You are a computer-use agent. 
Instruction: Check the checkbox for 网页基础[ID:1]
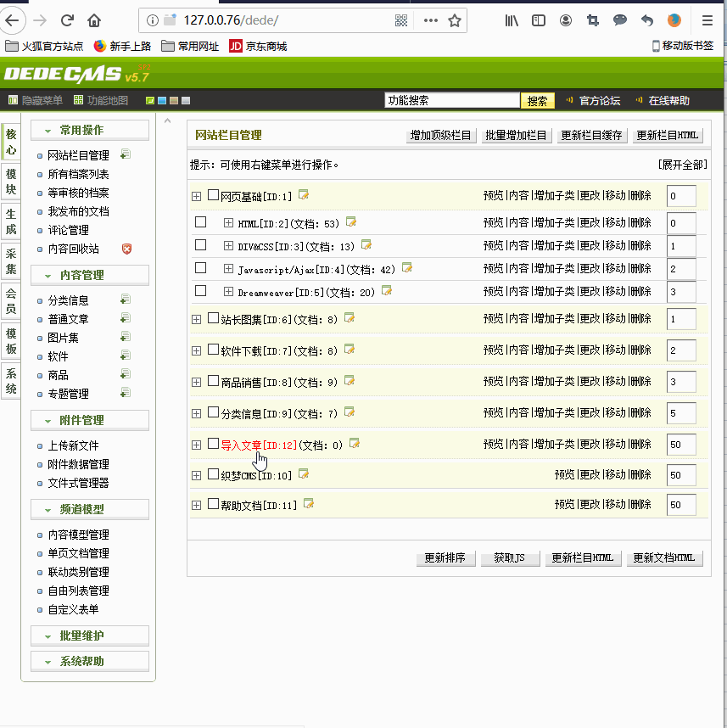point(214,194)
